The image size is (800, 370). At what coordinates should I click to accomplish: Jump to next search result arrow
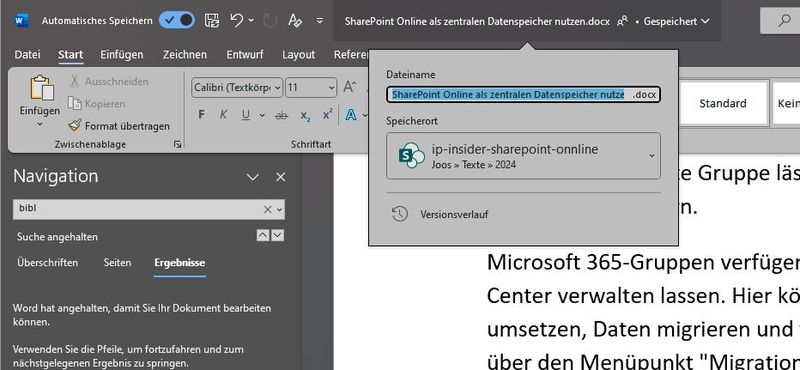(x=277, y=235)
